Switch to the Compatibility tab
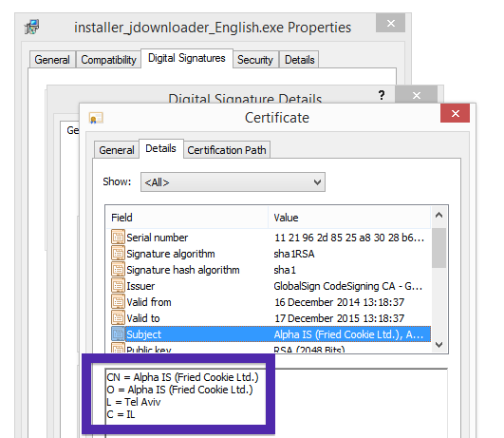The width and height of the screenshot is (504, 438). pos(108,60)
